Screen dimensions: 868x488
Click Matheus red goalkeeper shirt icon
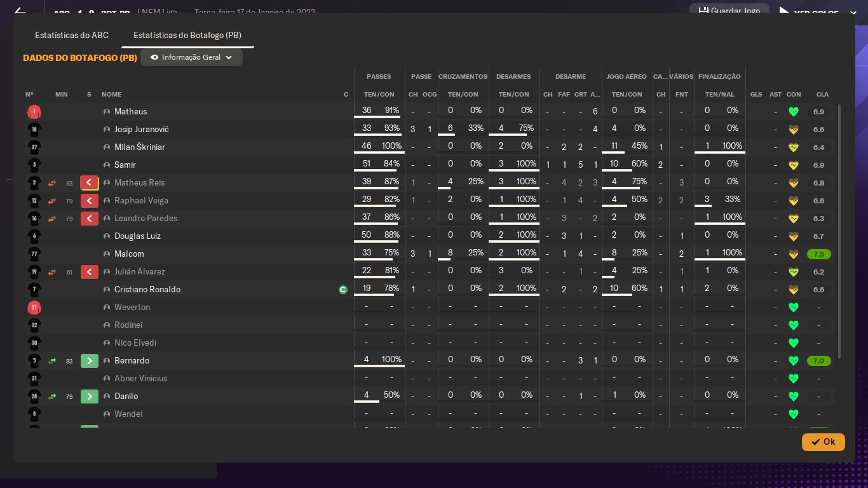coord(34,112)
